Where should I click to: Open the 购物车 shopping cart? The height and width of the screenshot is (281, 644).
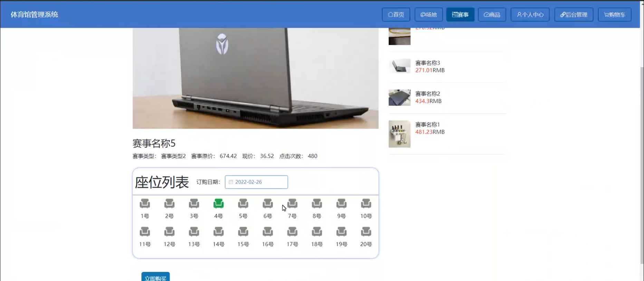pos(615,14)
